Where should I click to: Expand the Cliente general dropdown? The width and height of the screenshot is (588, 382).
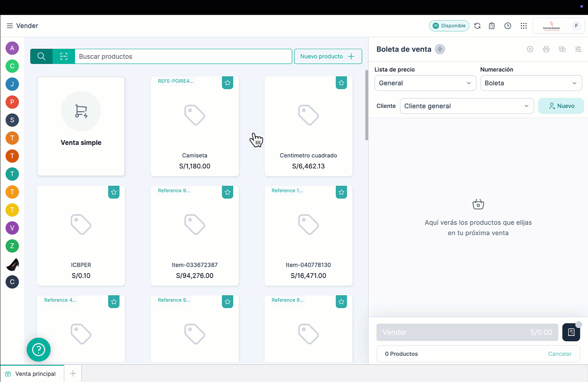coord(467,106)
